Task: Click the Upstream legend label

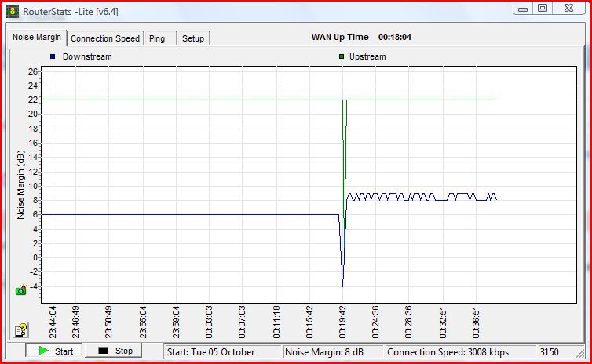Action: tap(368, 56)
